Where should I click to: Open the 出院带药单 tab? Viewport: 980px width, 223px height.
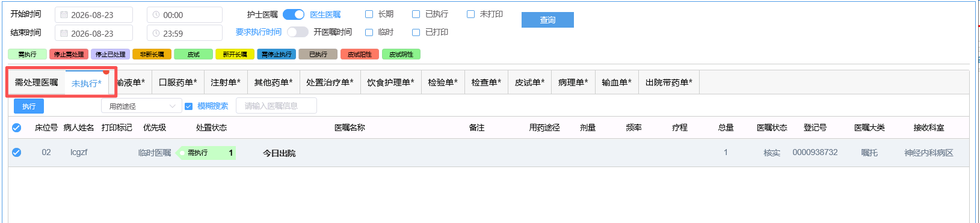coord(669,82)
